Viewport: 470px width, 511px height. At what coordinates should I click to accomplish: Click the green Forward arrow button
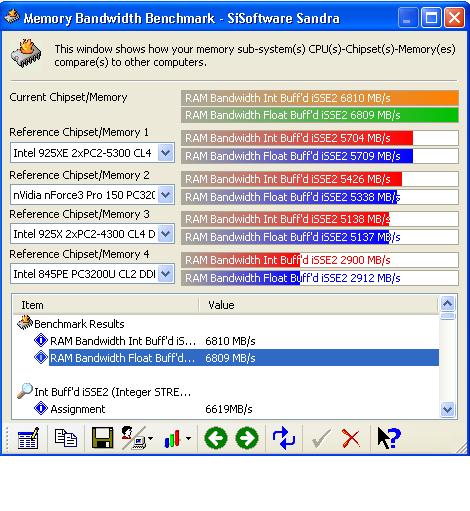point(247,438)
